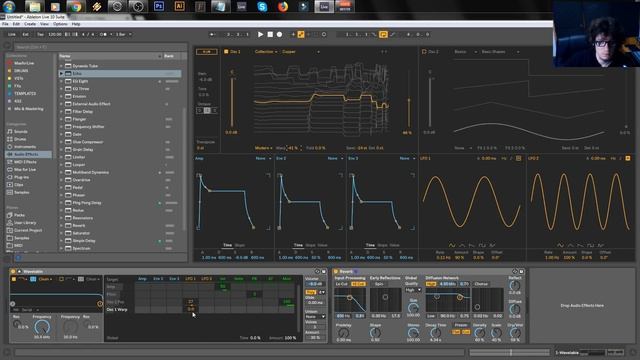This screenshot has width=640, height=360.
Task: Click the Reverb Dry/Wet knob
Action: (515, 333)
